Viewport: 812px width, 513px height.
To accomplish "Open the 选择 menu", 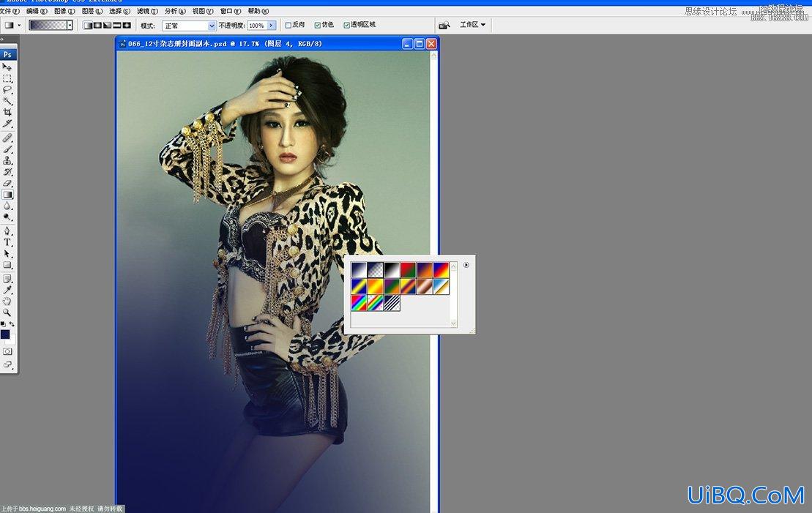I will 119,11.
